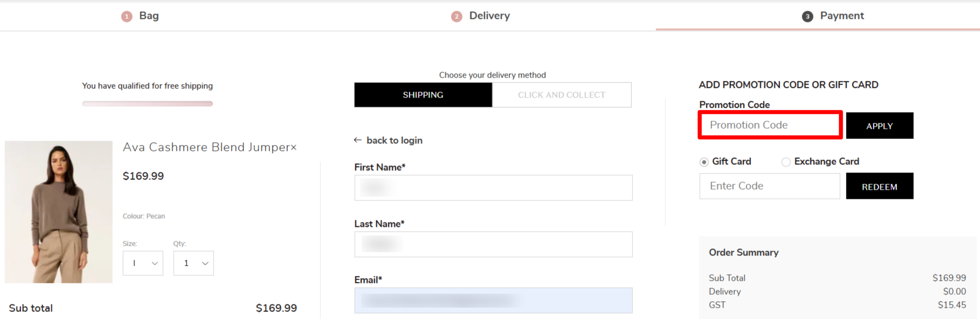Go to the Bag checkout step
This screenshot has height=319, width=980.
tap(149, 16)
